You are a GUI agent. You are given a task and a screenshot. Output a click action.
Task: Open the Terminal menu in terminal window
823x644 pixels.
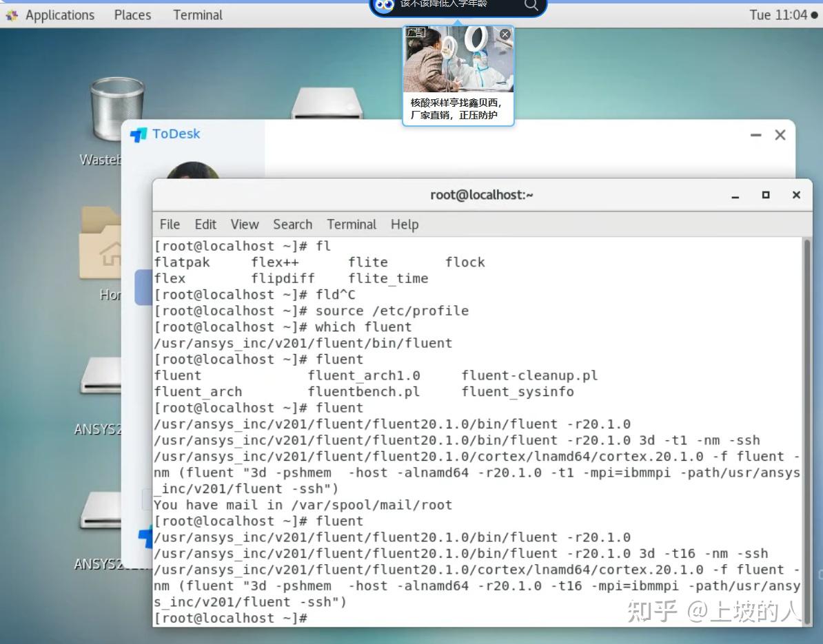tap(352, 225)
